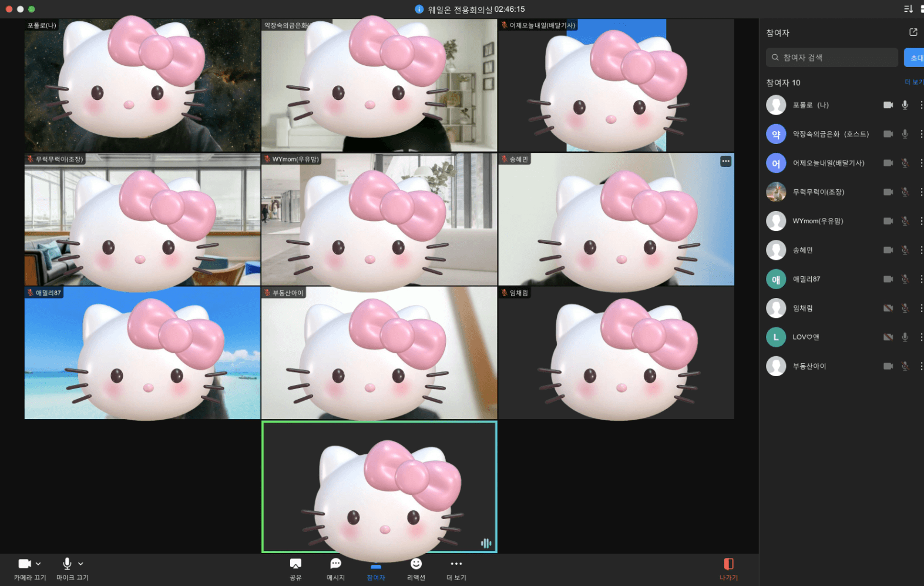
Task: Select participant name 임채림 in list
Action: (803, 308)
